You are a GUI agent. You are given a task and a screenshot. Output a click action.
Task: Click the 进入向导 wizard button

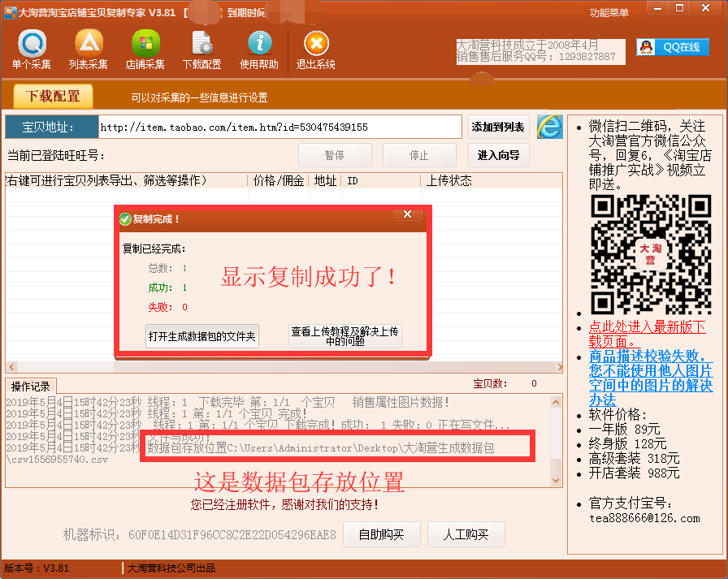(498, 155)
